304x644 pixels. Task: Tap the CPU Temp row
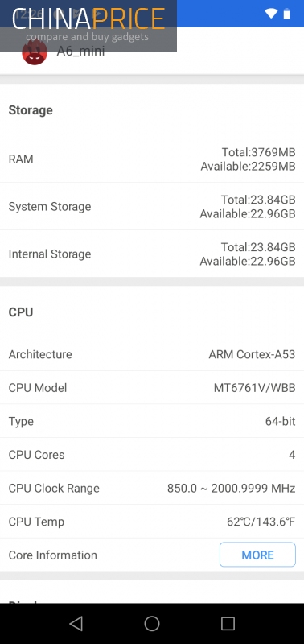point(152,522)
